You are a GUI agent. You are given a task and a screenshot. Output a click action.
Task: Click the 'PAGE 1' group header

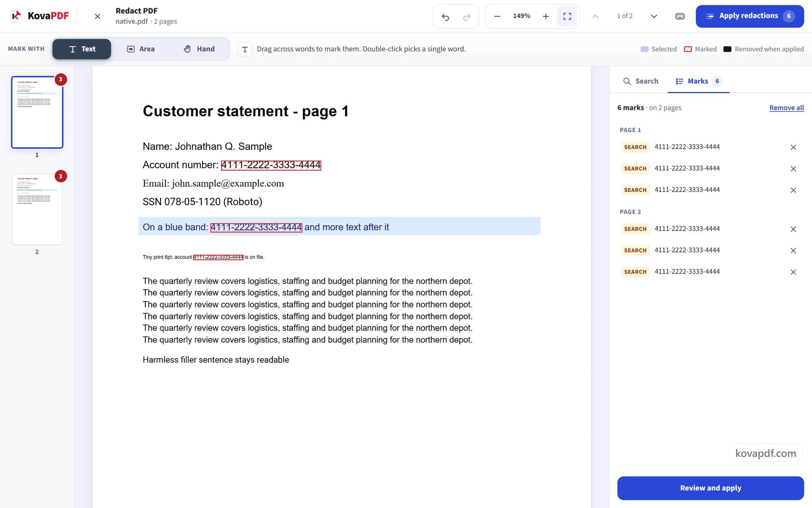pos(630,130)
